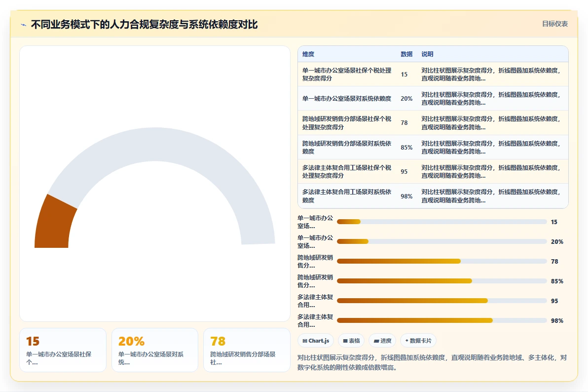The height and width of the screenshot is (392, 588).
Task: Click the 85% number ending its progress bar
Action: click(557, 281)
